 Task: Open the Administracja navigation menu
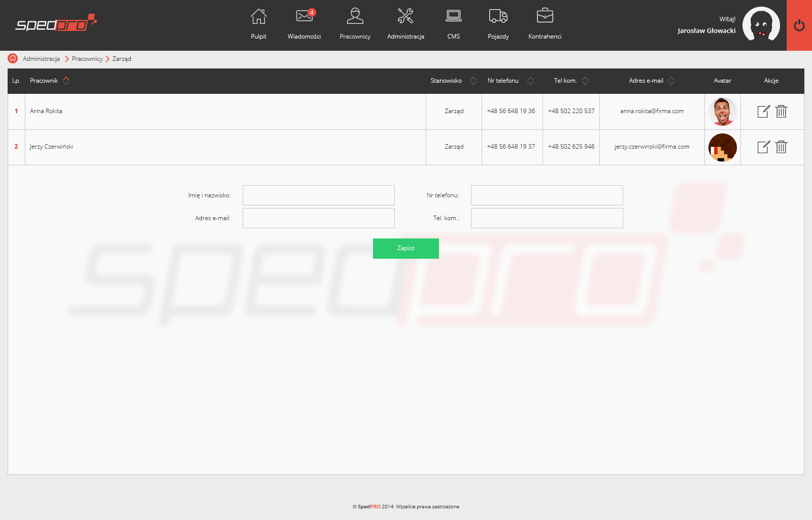405,23
